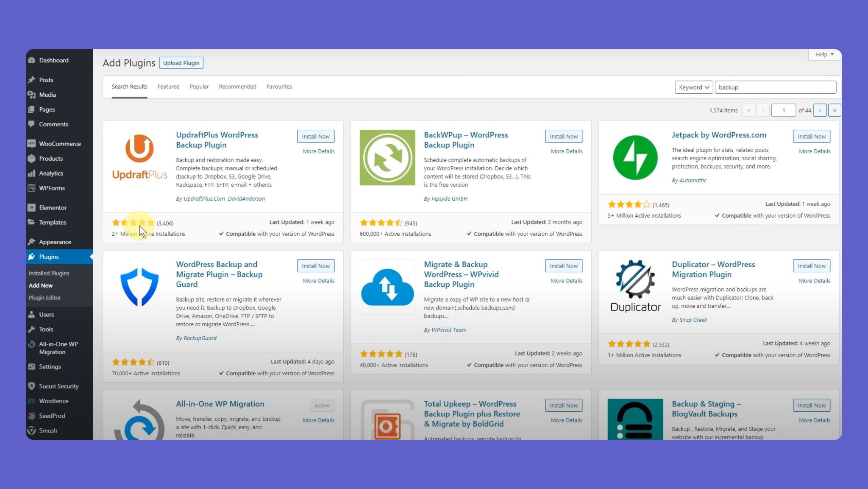Click the Tools wrench icon

point(31,330)
